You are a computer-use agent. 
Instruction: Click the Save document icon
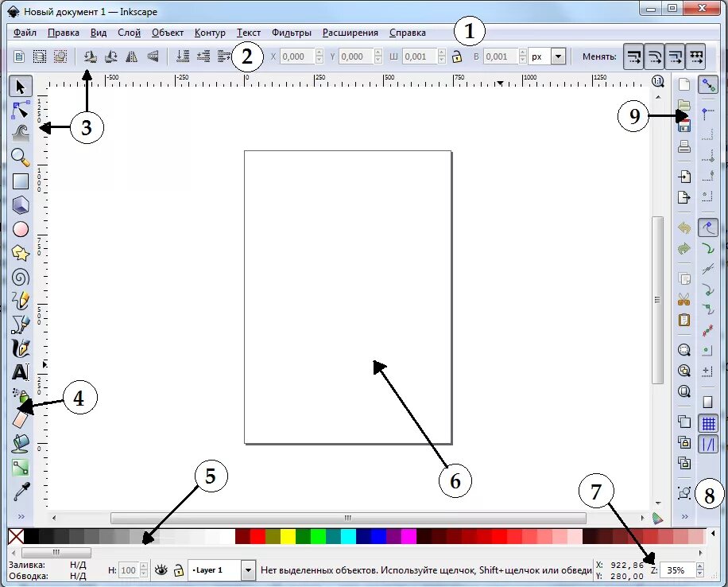coord(684,126)
